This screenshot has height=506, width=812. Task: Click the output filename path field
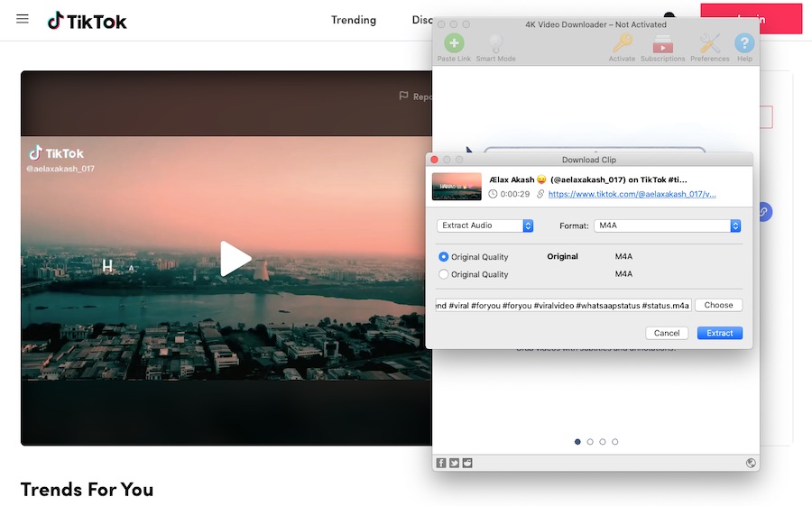[x=563, y=306]
